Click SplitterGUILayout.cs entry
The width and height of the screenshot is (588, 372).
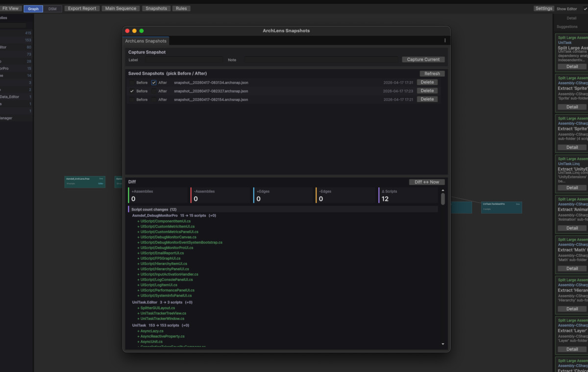[x=156, y=308]
